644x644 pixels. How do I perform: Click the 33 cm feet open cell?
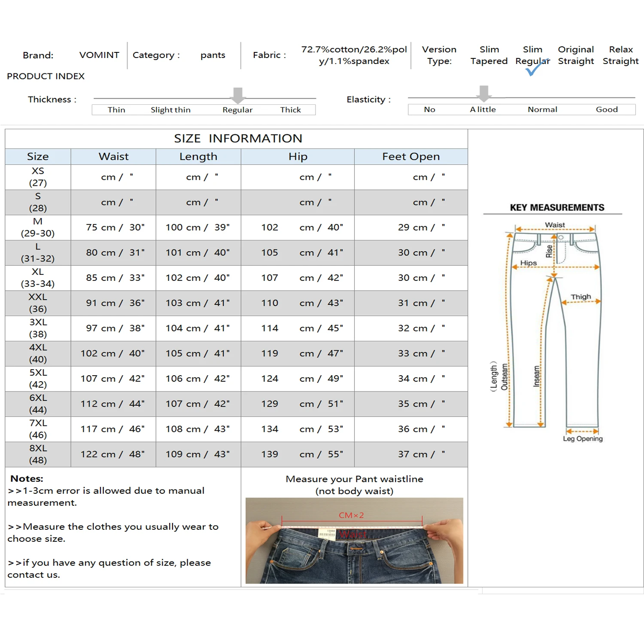click(x=411, y=353)
